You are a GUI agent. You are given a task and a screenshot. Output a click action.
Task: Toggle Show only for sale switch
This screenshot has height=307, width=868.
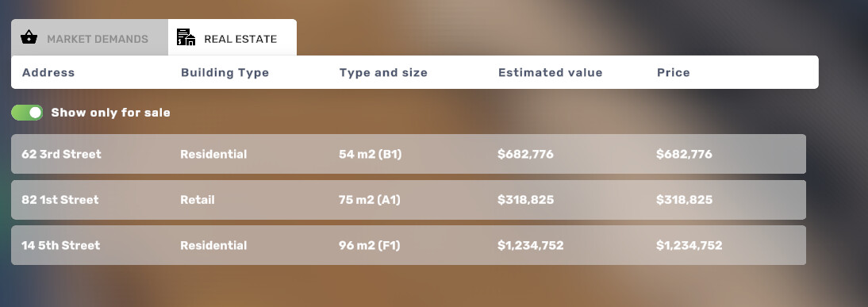pos(26,113)
